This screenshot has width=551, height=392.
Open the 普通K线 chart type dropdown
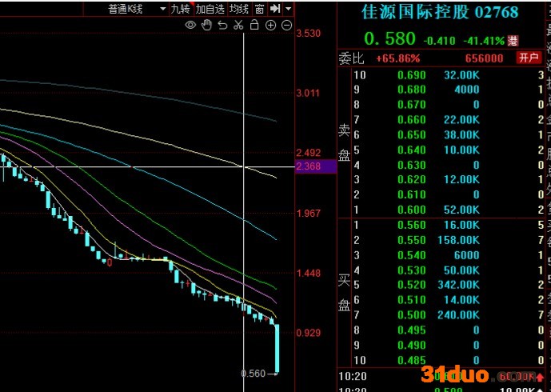[137, 9]
